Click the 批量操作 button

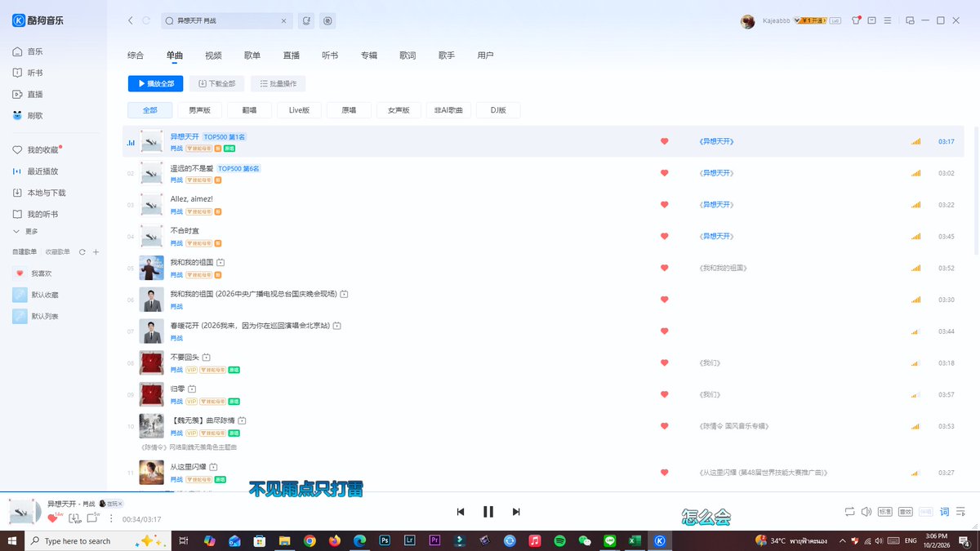(x=278, y=83)
